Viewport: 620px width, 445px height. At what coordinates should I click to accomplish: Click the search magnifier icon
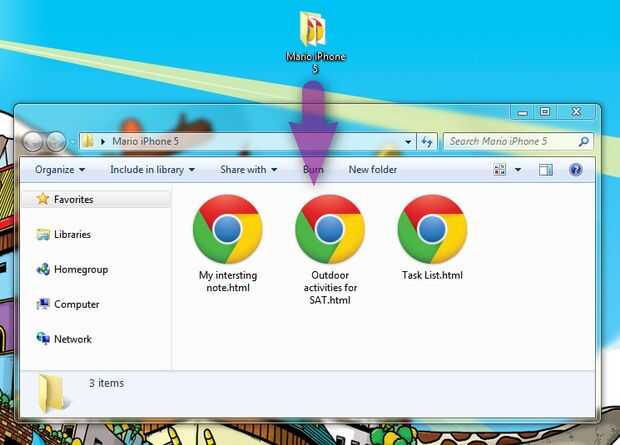coord(584,141)
